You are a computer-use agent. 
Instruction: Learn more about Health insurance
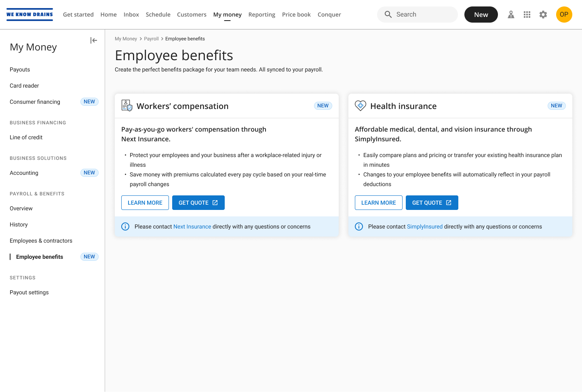pyautogui.click(x=378, y=203)
